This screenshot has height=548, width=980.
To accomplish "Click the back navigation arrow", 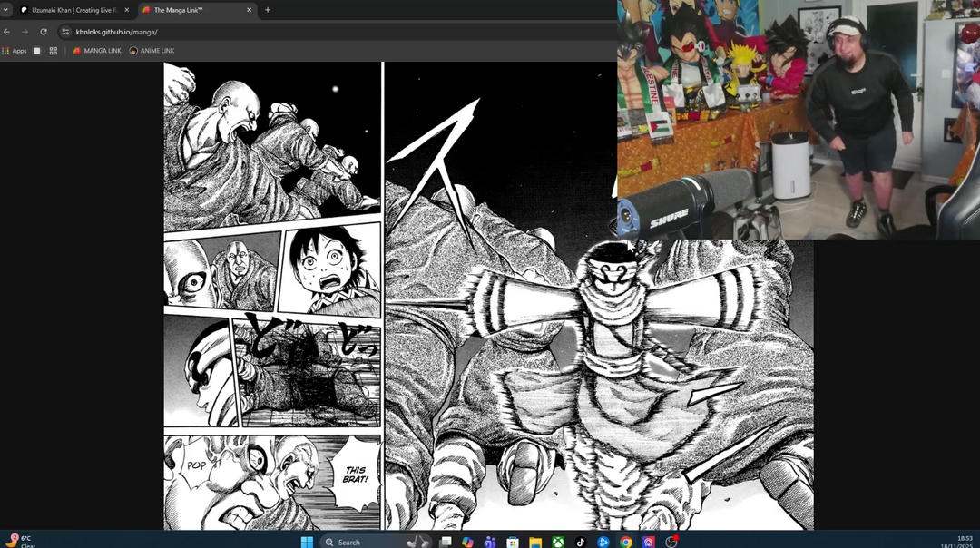I will (7, 31).
